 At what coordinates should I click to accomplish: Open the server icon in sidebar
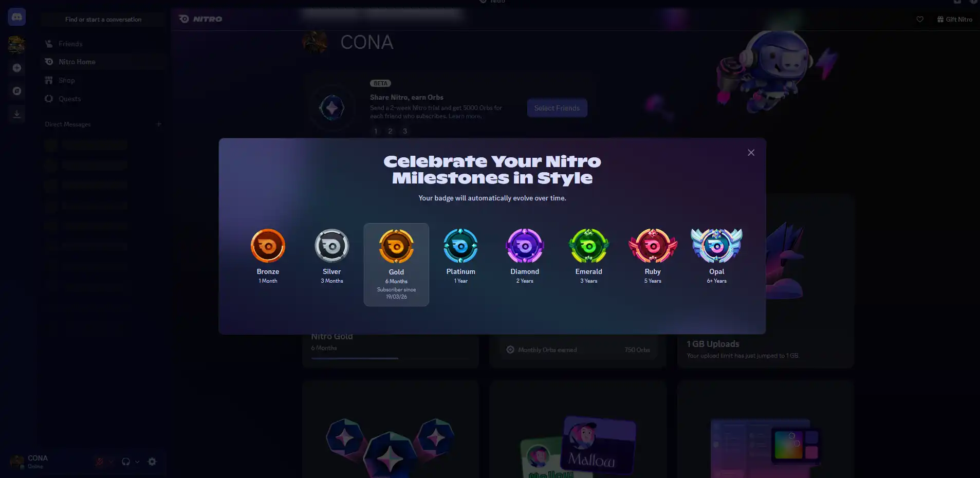pos(16,45)
